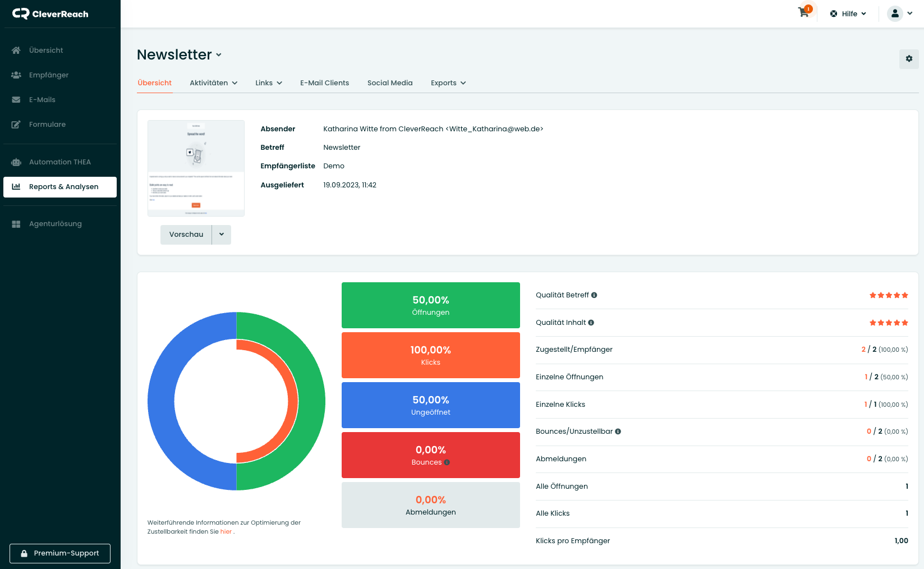The height and width of the screenshot is (569, 924).
Task: Click info icon beside Bounces/Unzustellbar
Action: 618,432
